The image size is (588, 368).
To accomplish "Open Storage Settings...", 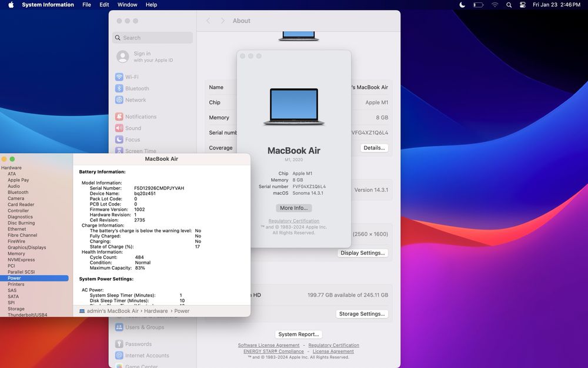I will 362,314.
